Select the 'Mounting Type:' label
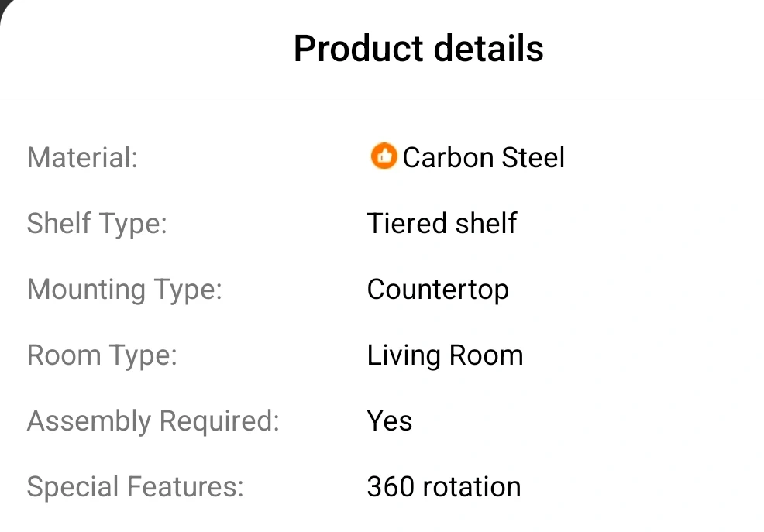Image resolution: width=764 pixels, height=532 pixels. (124, 290)
